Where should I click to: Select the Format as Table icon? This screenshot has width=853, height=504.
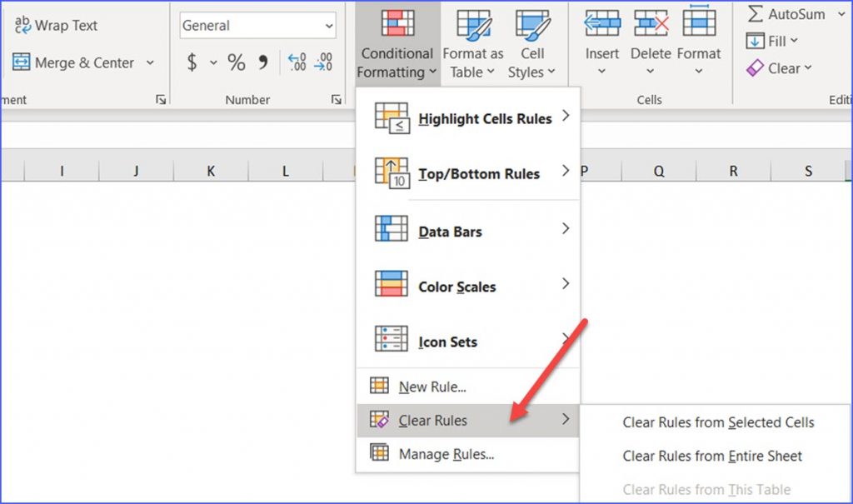click(x=472, y=22)
